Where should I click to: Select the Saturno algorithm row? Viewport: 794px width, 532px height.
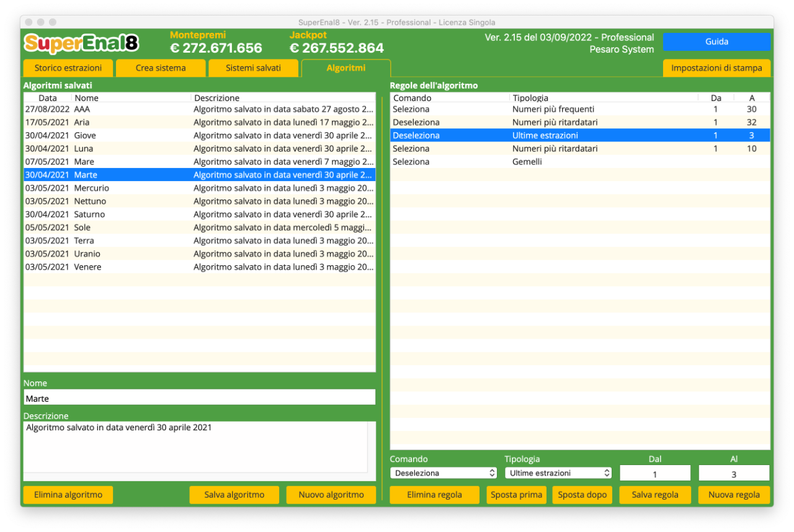pyautogui.click(x=200, y=215)
